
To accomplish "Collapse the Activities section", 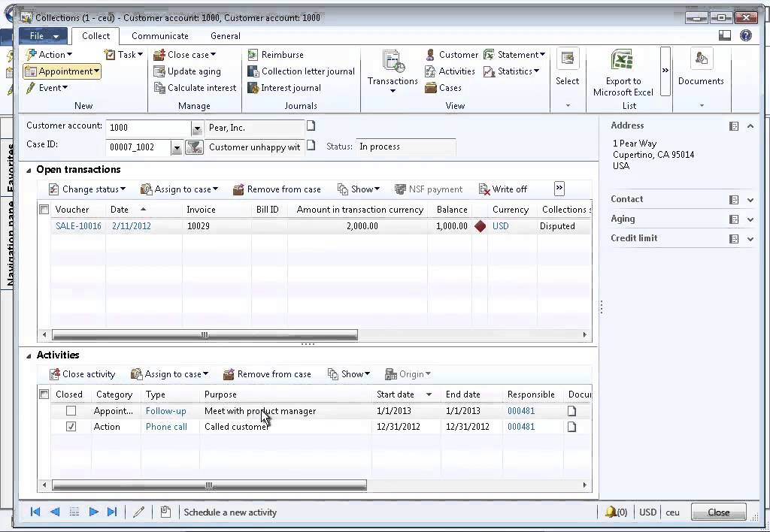I will (29, 356).
